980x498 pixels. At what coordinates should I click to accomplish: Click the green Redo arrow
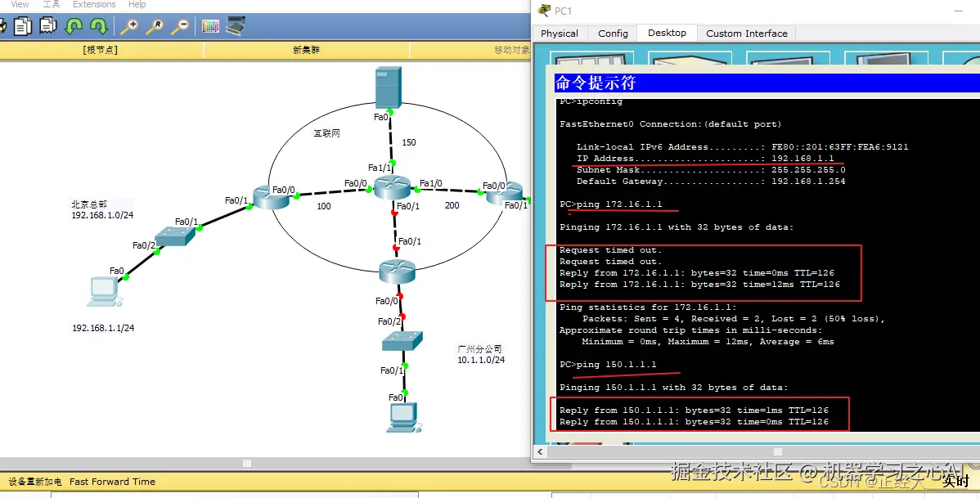[99, 26]
